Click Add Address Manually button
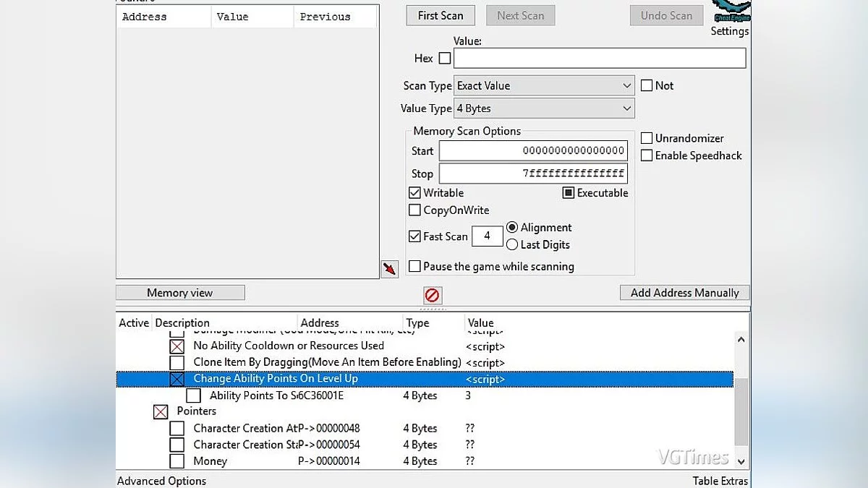 point(684,293)
